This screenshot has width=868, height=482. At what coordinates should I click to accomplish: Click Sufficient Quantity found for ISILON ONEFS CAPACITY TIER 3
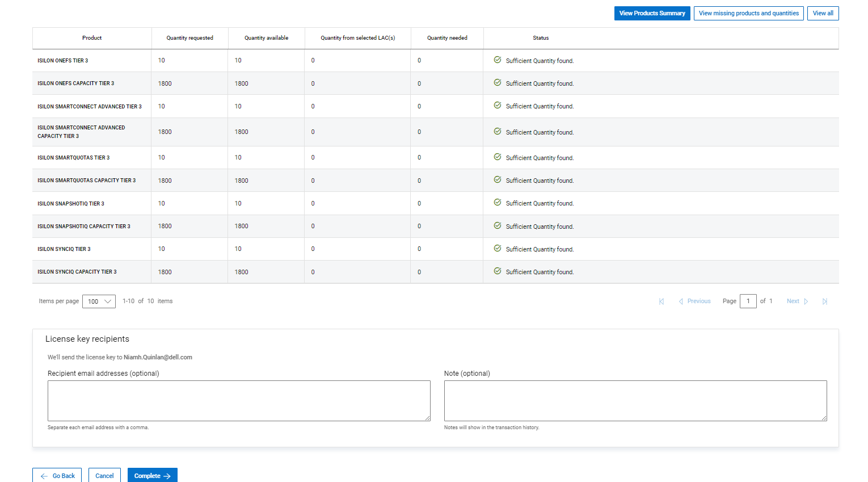538,83
